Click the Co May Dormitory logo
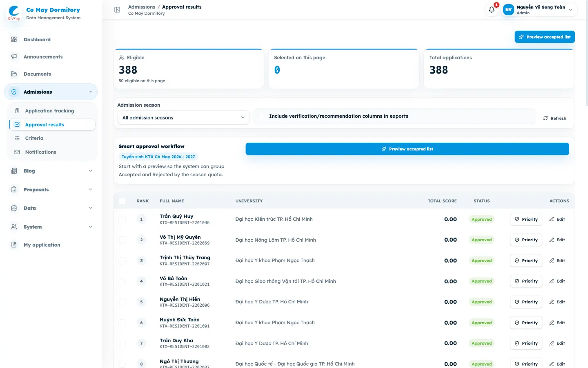This screenshot has width=588, height=368. click(x=13, y=13)
